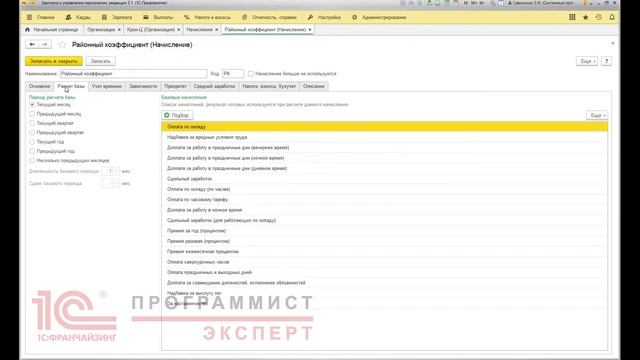This screenshot has height=360, width=640.
Task: Select row Надбавка за выслугу лет
Action: 384,293
